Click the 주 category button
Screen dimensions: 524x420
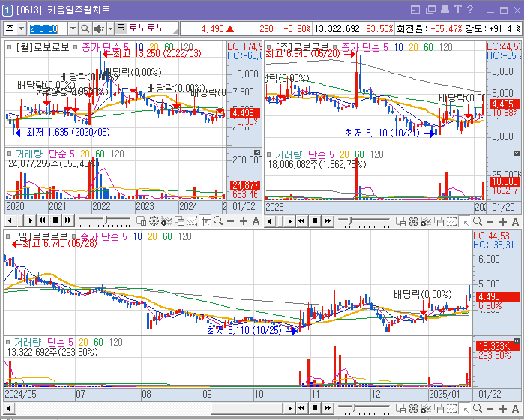tap(10, 28)
